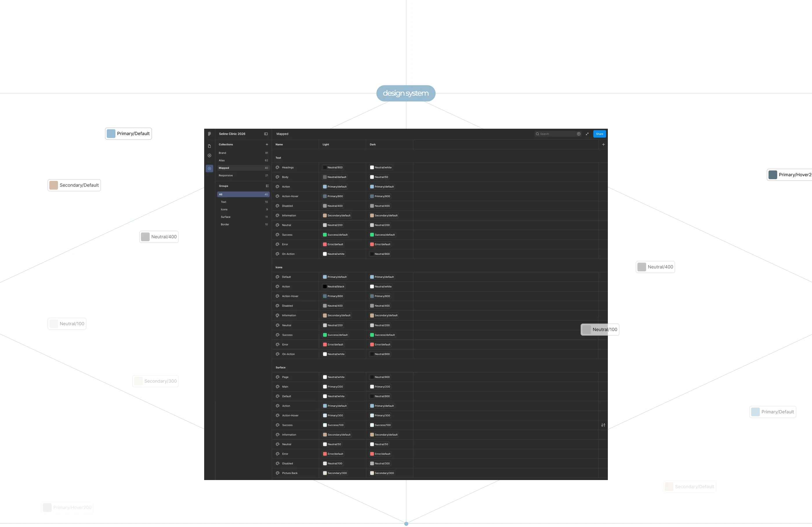Click the Mapped title in the top bar
The height and width of the screenshot is (527, 812).
point(282,134)
